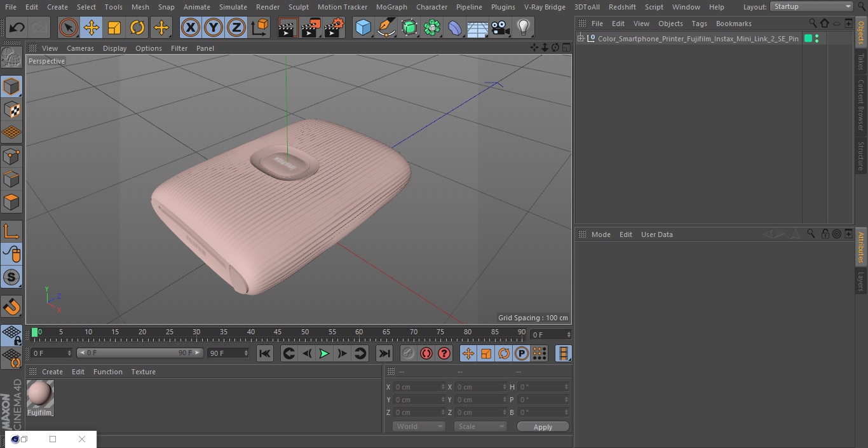Add a Floor environment object
Image resolution: width=868 pixels, height=448 pixels.
click(x=478, y=27)
